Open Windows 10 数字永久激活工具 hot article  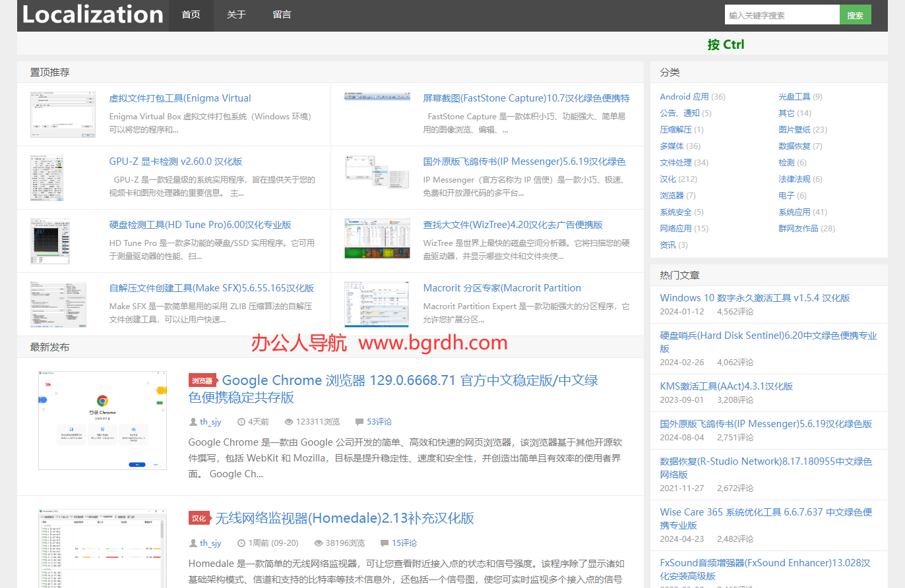tap(755, 298)
